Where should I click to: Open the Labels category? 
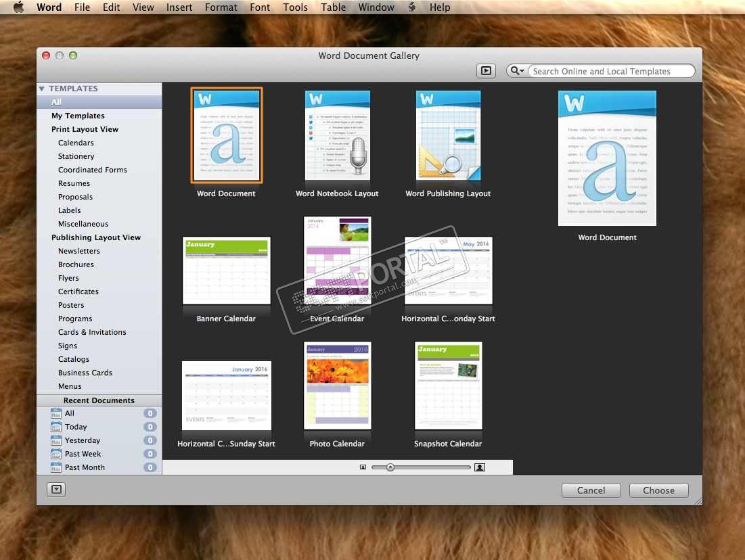coord(70,210)
